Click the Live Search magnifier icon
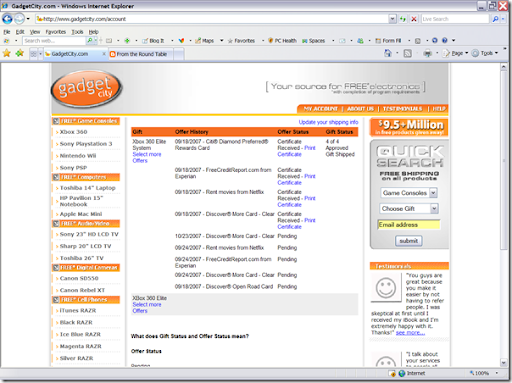Screen dimensions: 512x383 [x=495, y=19]
